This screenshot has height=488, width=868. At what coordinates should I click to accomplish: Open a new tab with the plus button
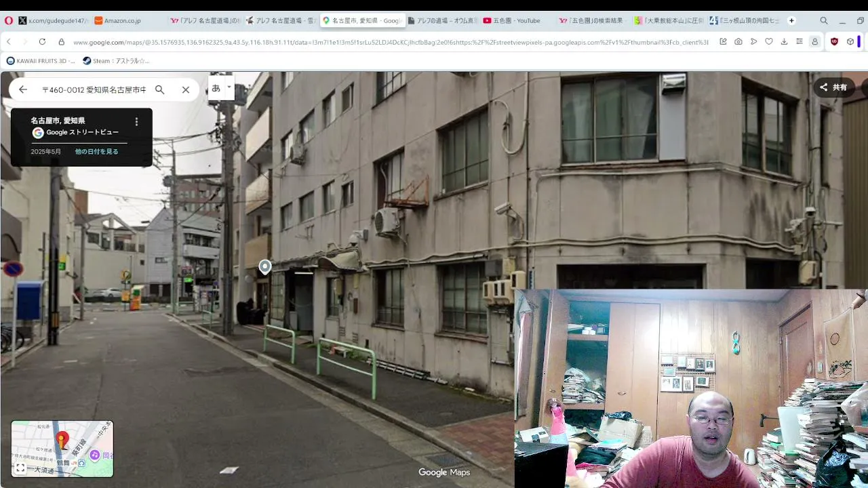[791, 20]
